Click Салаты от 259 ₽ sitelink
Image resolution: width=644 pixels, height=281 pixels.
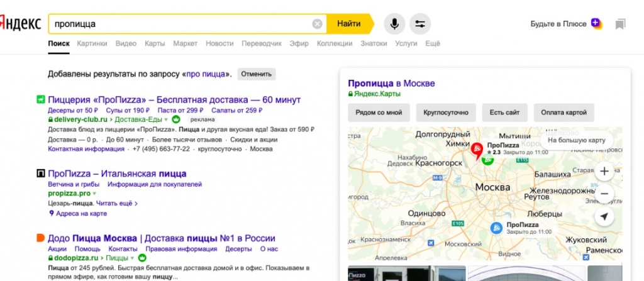(237, 111)
